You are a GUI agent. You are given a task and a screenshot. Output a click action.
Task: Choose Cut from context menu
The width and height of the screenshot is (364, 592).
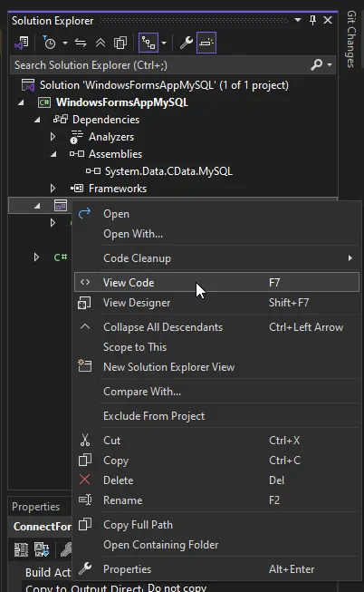216,441
